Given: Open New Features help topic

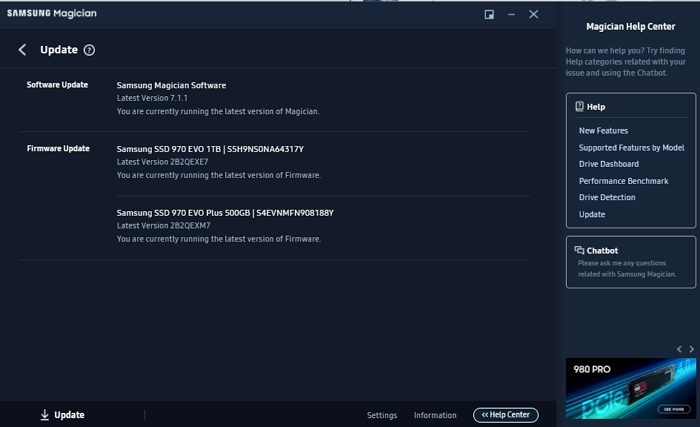Looking at the screenshot, I should point(603,130).
